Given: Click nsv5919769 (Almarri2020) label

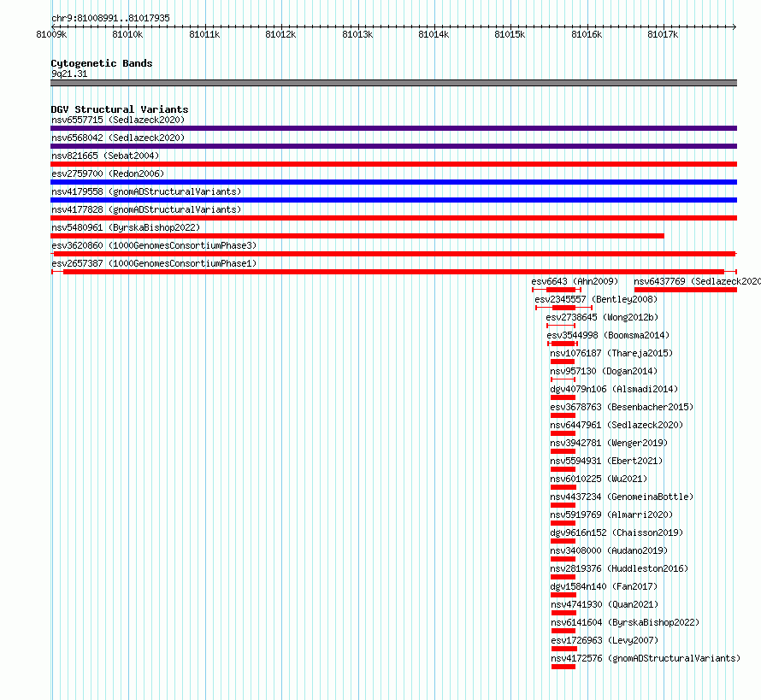Looking at the screenshot, I should click(611, 515).
